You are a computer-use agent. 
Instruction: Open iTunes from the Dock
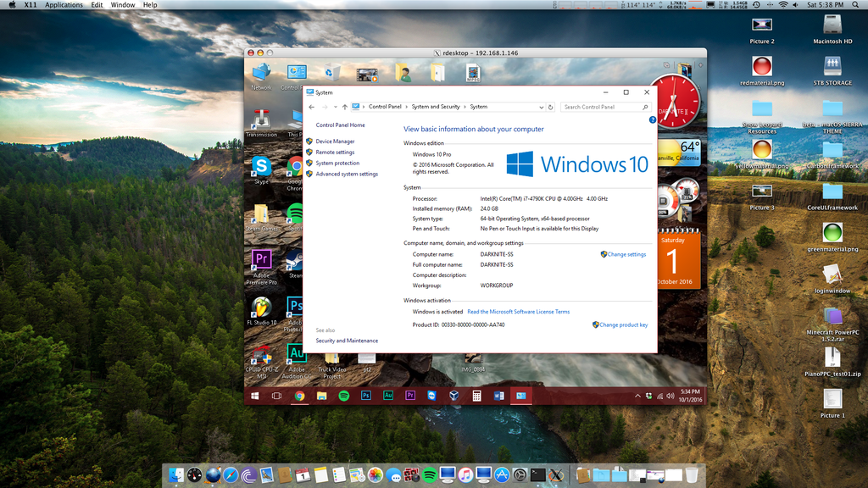coord(465,474)
